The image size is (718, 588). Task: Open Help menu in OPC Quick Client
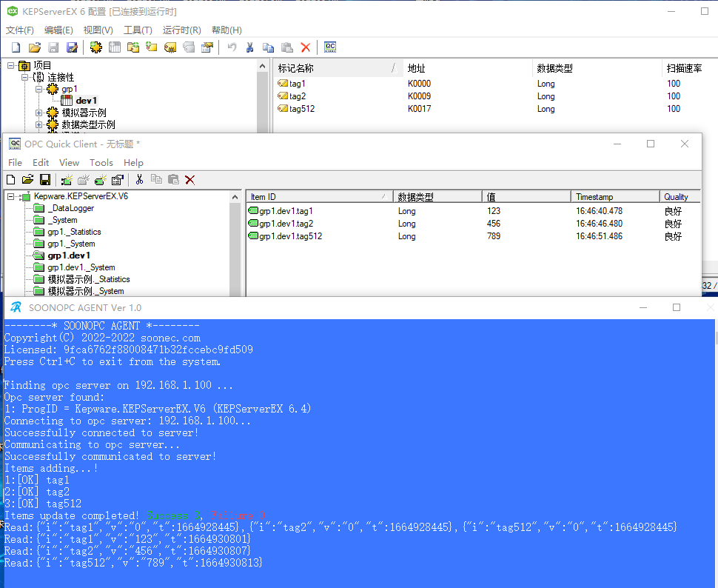click(x=133, y=163)
